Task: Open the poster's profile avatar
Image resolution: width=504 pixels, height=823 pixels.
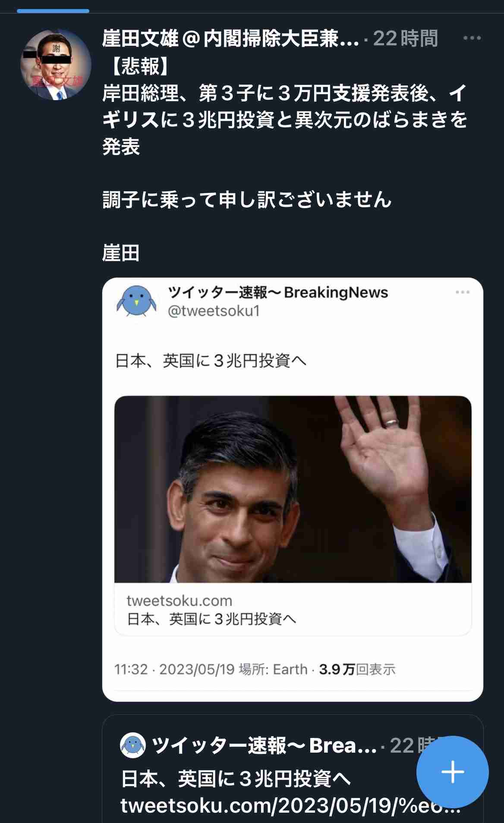Action: click(56, 66)
